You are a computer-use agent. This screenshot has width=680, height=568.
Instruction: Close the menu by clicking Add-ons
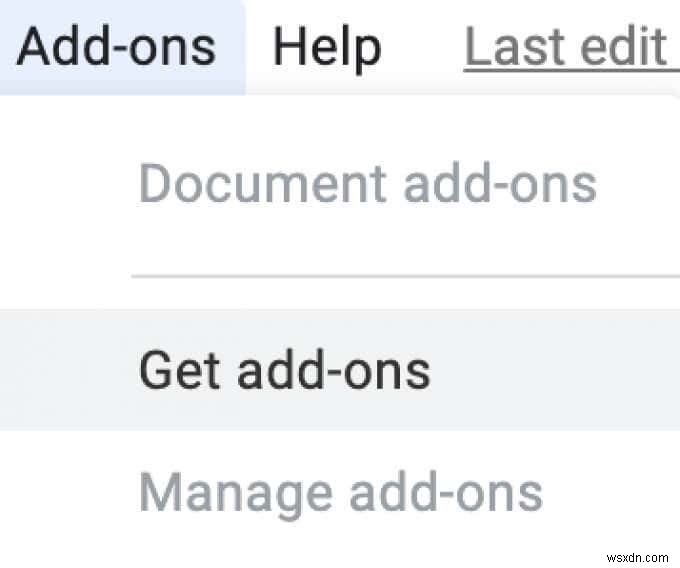[x=117, y=46]
